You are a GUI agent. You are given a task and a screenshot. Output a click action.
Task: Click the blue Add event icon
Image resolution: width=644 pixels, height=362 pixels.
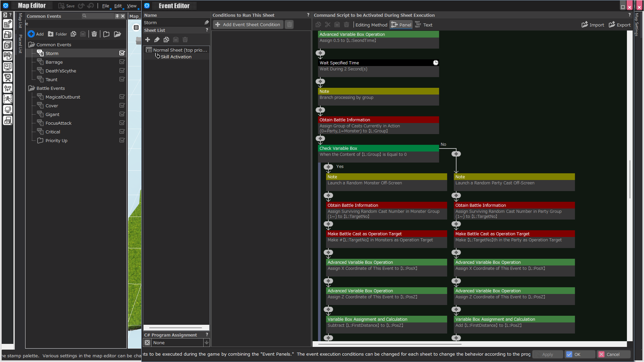point(31,34)
